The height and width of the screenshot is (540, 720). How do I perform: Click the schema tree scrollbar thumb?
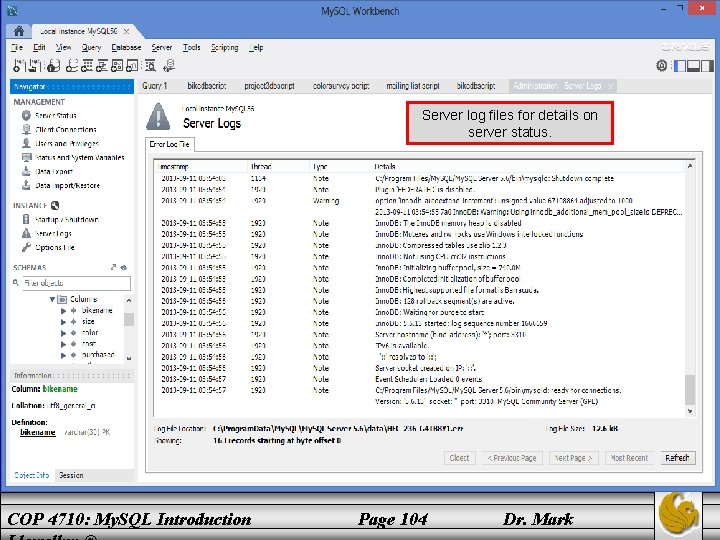pyautogui.click(x=129, y=319)
